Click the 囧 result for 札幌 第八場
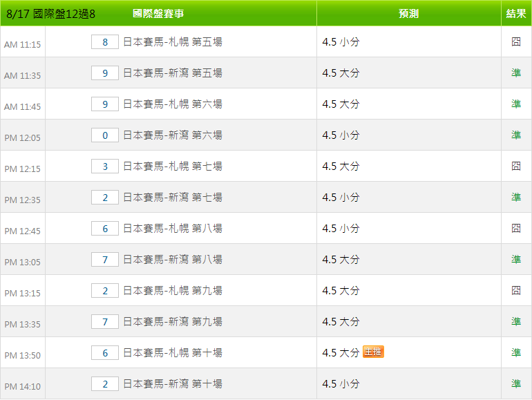The width and height of the screenshot is (532, 400). pos(516,229)
